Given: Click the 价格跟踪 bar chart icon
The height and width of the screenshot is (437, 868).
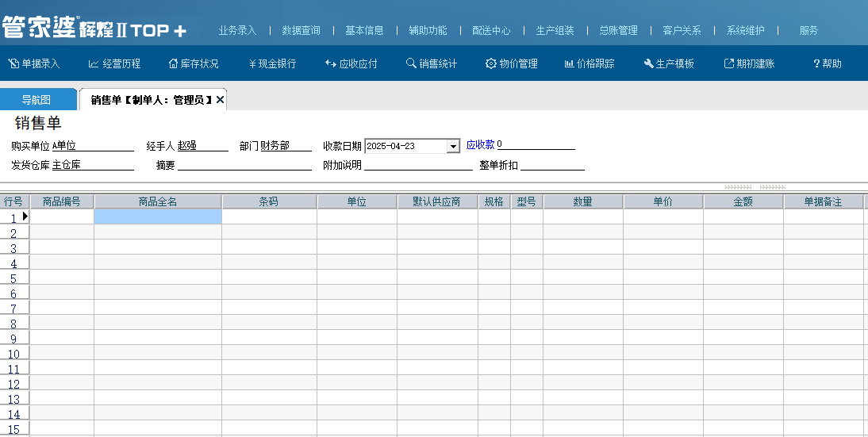Looking at the screenshot, I should 569,63.
